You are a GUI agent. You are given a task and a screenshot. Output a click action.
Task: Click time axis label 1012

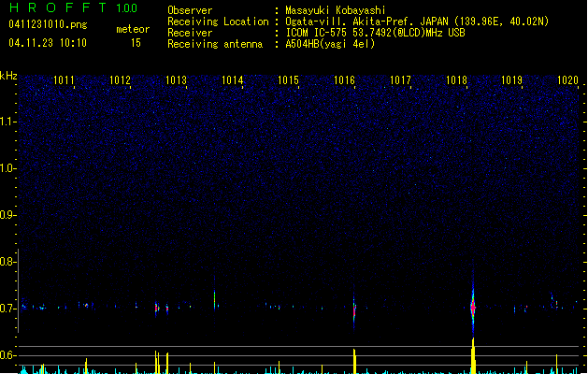point(120,79)
